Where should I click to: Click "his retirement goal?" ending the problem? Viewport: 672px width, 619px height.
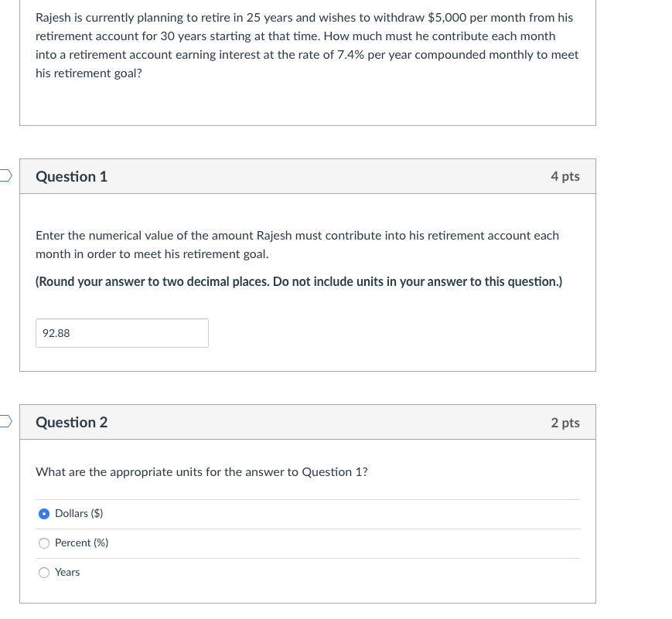click(x=89, y=73)
